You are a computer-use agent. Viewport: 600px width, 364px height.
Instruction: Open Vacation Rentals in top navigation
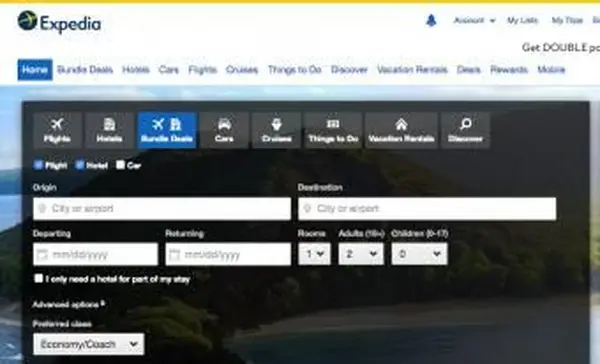pyautogui.click(x=412, y=70)
